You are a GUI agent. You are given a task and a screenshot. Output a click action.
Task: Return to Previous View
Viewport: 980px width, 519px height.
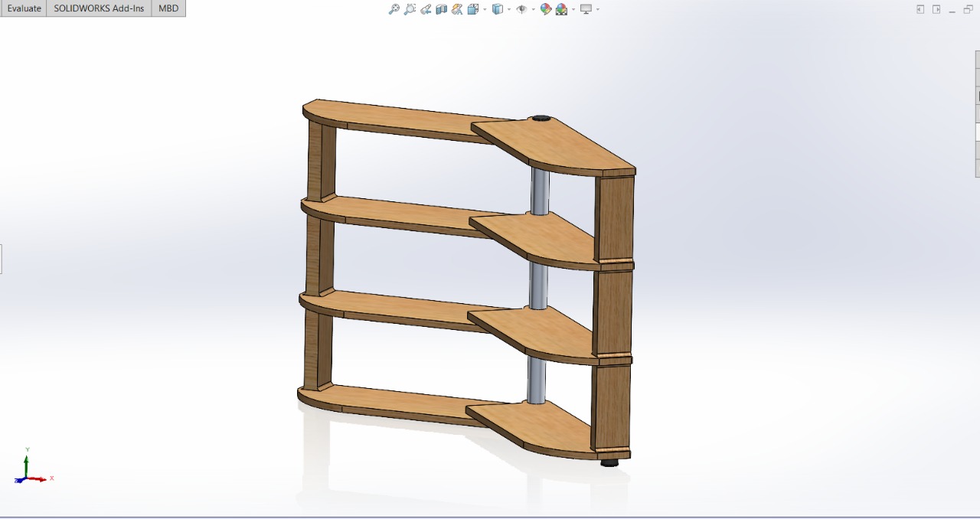click(426, 9)
